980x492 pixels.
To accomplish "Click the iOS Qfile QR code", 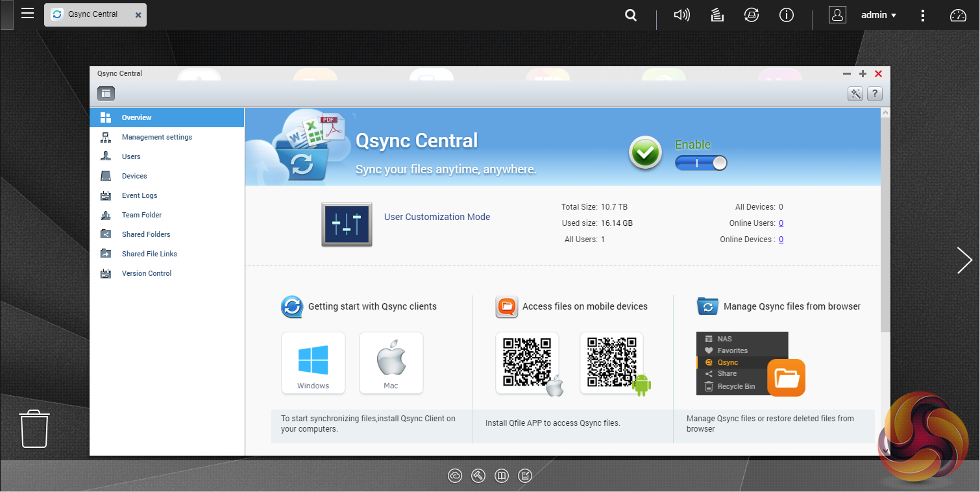I will click(x=527, y=363).
